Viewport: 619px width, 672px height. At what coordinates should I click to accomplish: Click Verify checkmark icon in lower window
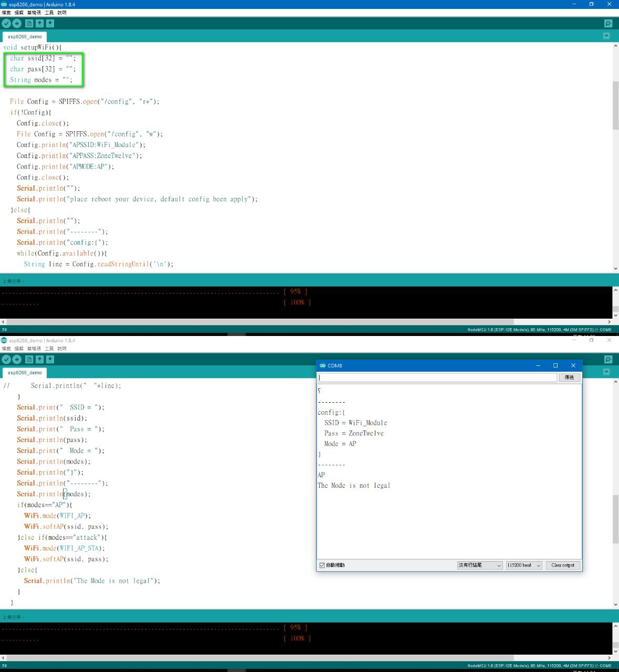coord(6,360)
